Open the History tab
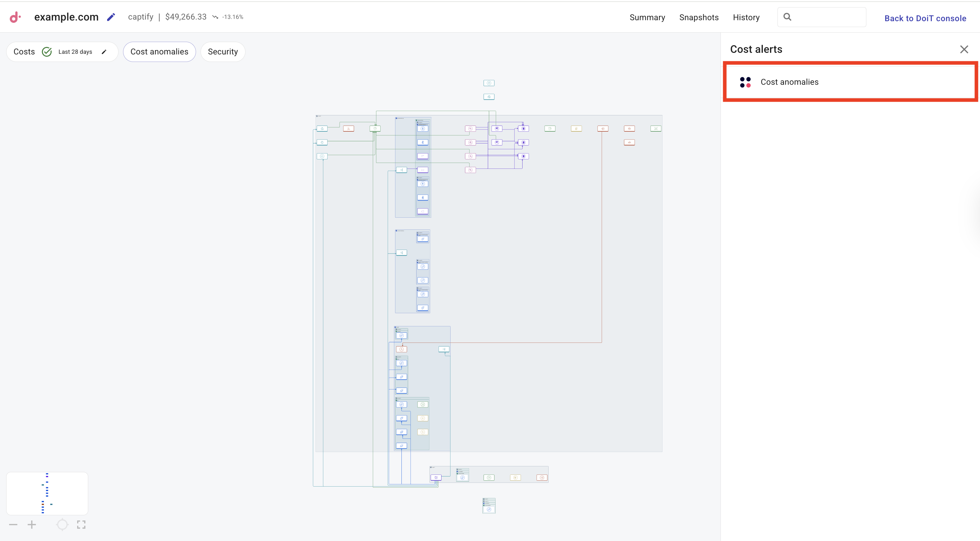 [746, 18]
